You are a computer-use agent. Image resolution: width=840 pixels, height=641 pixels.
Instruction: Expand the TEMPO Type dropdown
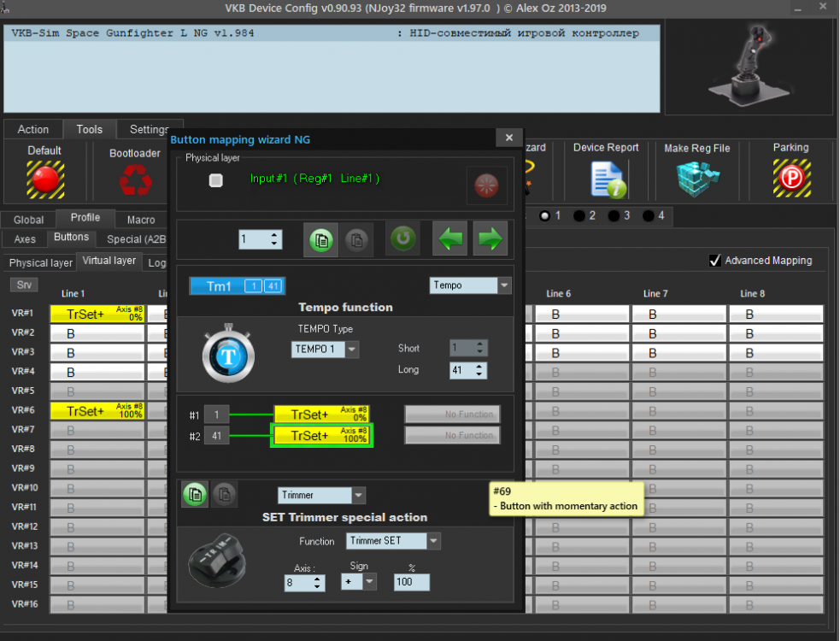pyautogui.click(x=325, y=349)
